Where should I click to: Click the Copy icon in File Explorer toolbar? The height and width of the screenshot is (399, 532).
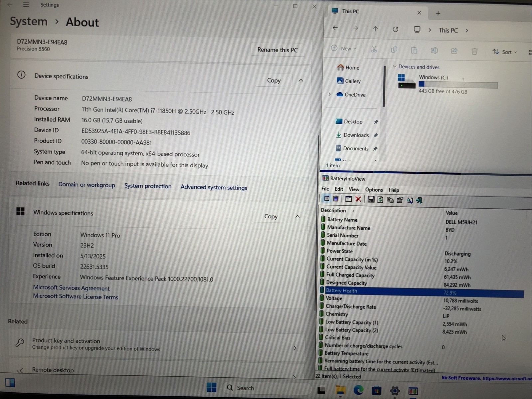(394, 50)
